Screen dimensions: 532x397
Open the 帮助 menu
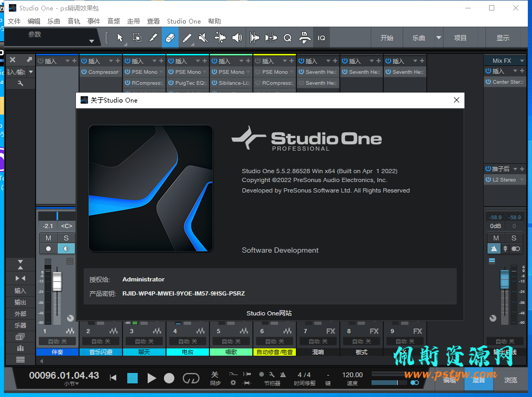tap(215, 21)
